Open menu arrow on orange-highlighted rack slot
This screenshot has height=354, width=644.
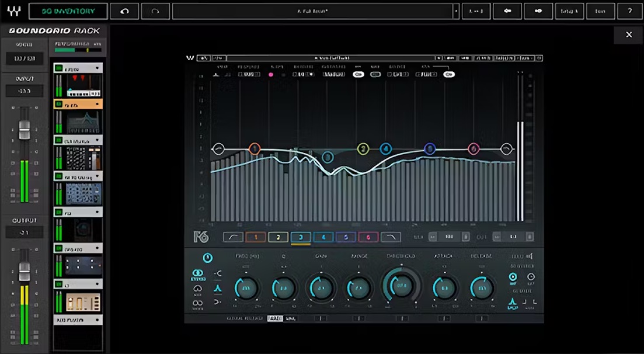tap(98, 104)
